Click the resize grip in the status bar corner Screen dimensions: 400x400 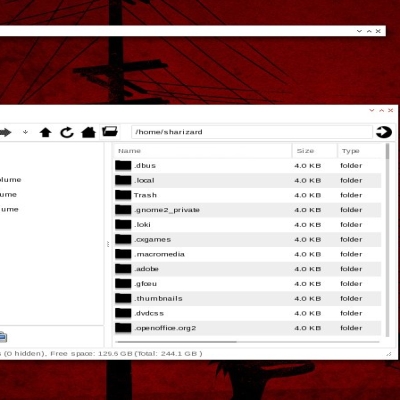tap(389, 354)
